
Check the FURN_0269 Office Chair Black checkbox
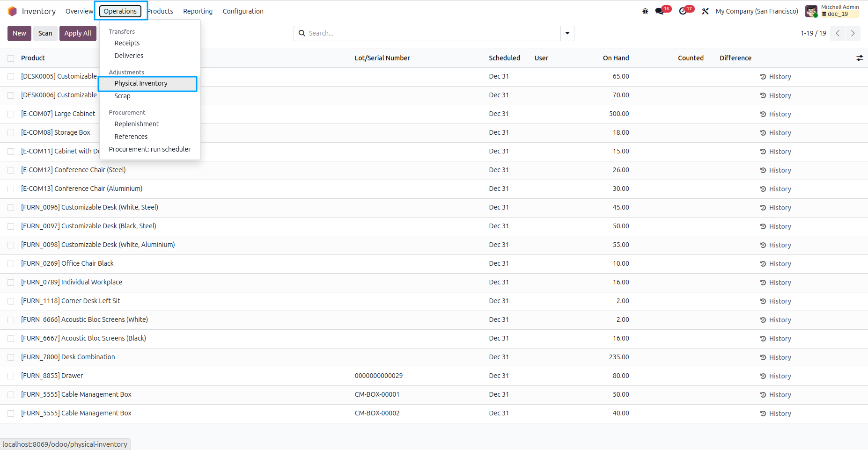point(11,264)
